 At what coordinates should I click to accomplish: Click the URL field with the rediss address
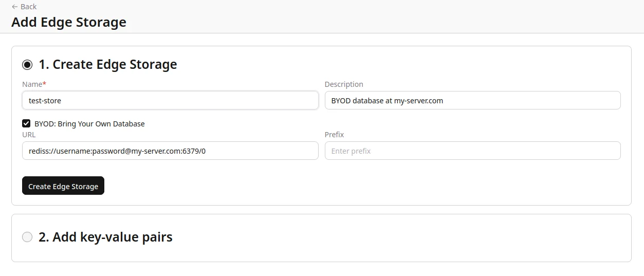coord(170,151)
